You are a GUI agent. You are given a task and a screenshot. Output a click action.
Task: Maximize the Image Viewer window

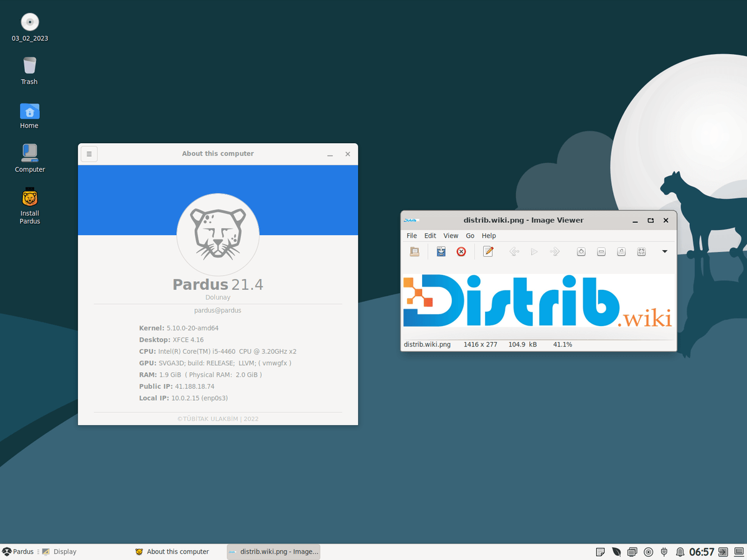pos(651,220)
